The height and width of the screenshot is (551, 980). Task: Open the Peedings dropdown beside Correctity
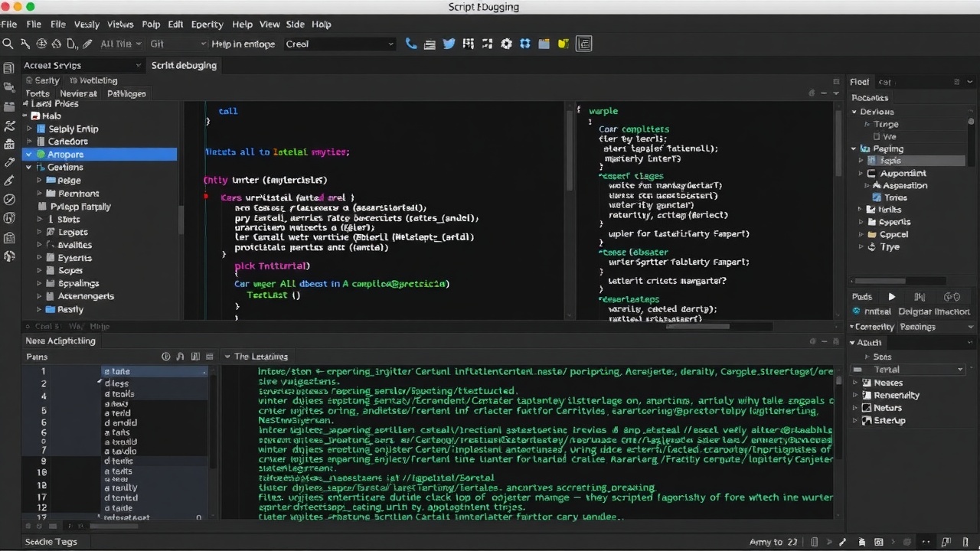[936, 327]
